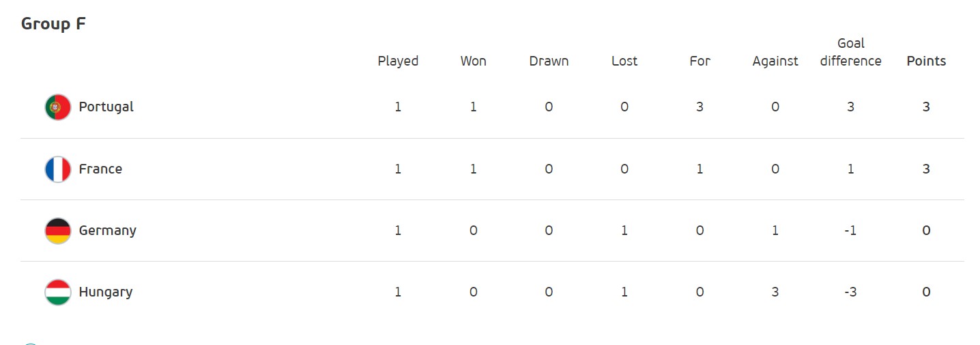Click the Won column header

pos(473,61)
